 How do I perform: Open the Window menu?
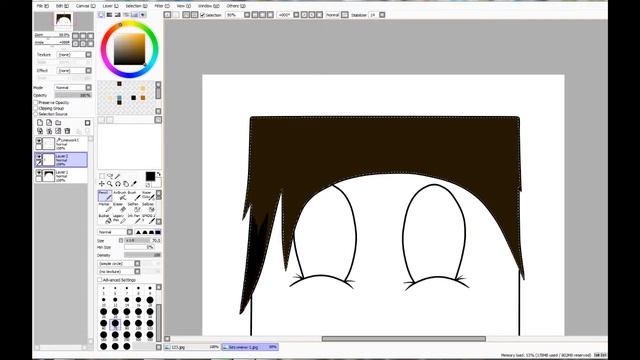click(x=208, y=6)
